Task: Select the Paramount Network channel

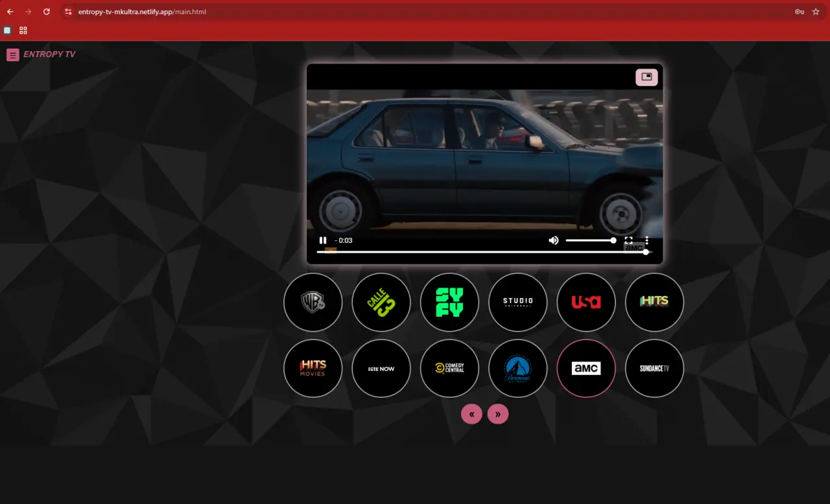Action: click(518, 368)
